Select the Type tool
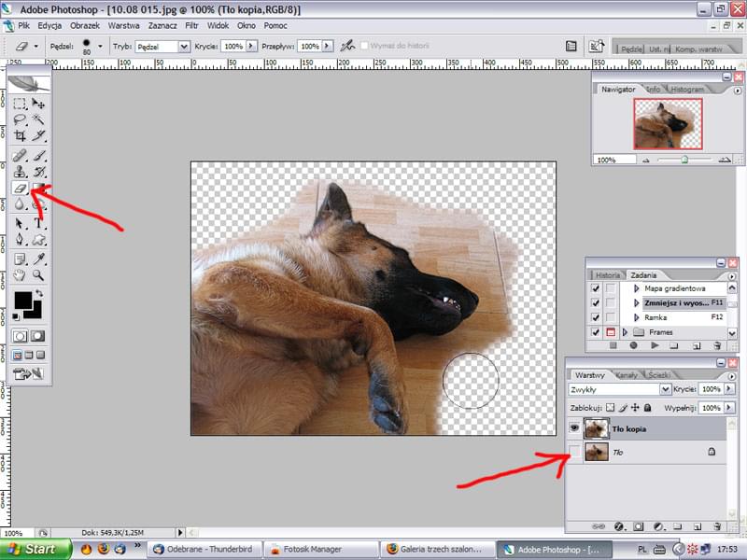The height and width of the screenshot is (560, 747). coord(38,223)
